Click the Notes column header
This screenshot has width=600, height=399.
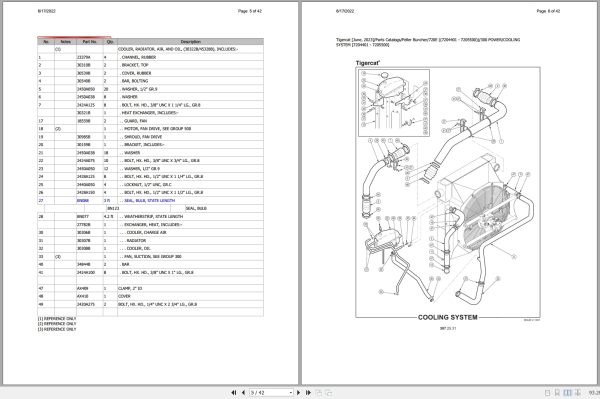coord(65,41)
